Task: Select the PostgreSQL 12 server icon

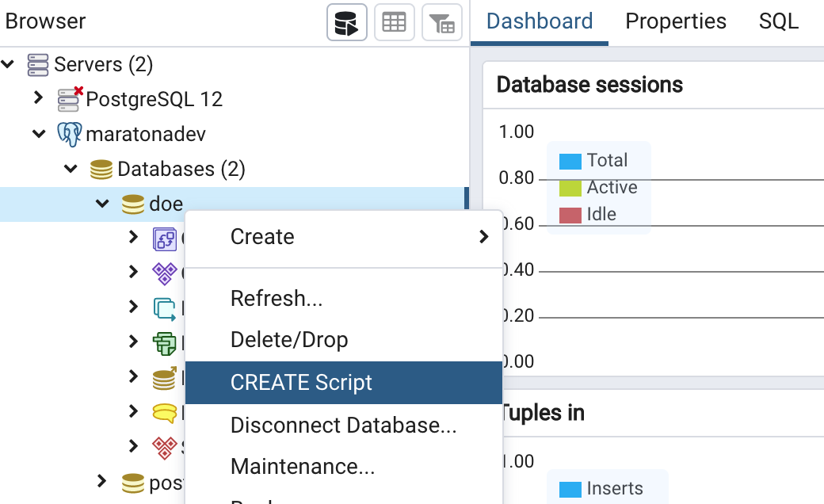Action: coord(70,98)
